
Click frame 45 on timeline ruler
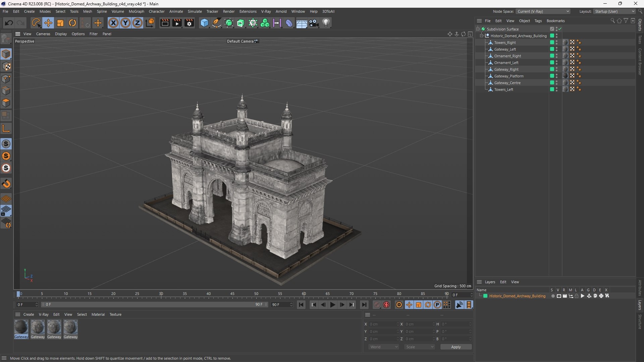coord(232,294)
